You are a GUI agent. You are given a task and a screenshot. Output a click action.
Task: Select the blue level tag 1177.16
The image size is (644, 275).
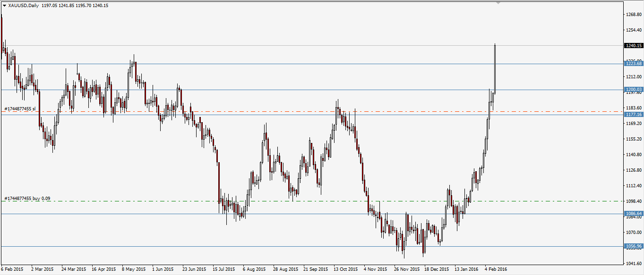point(634,115)
